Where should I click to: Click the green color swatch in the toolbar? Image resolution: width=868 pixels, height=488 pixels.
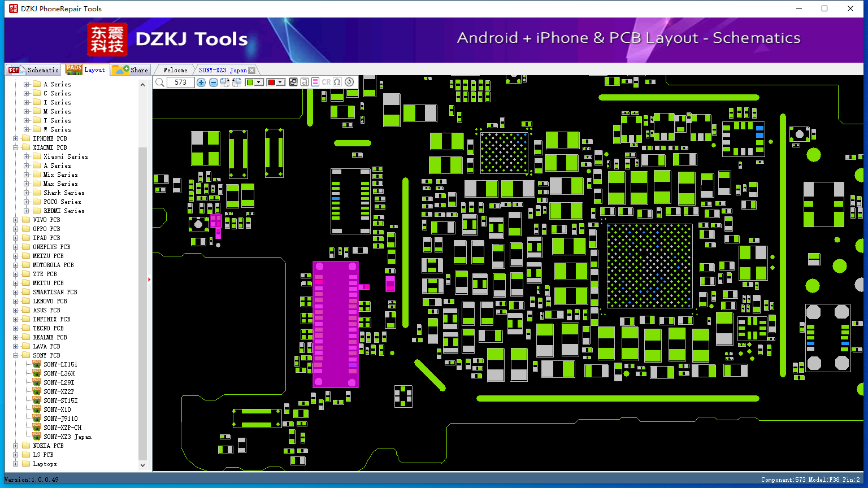250,82
